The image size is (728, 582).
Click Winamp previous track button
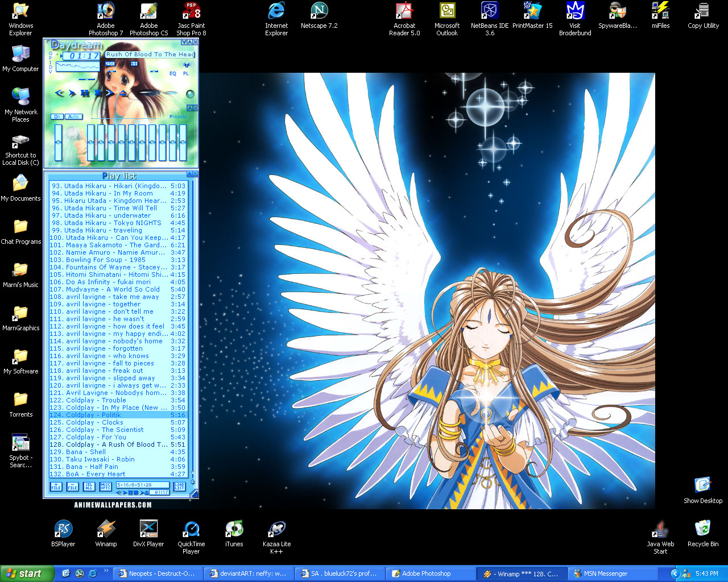[x=59, y=93]
